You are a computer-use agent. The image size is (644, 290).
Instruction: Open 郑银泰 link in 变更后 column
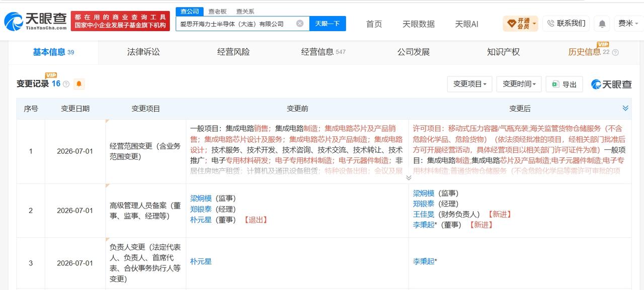click(424, 204)
